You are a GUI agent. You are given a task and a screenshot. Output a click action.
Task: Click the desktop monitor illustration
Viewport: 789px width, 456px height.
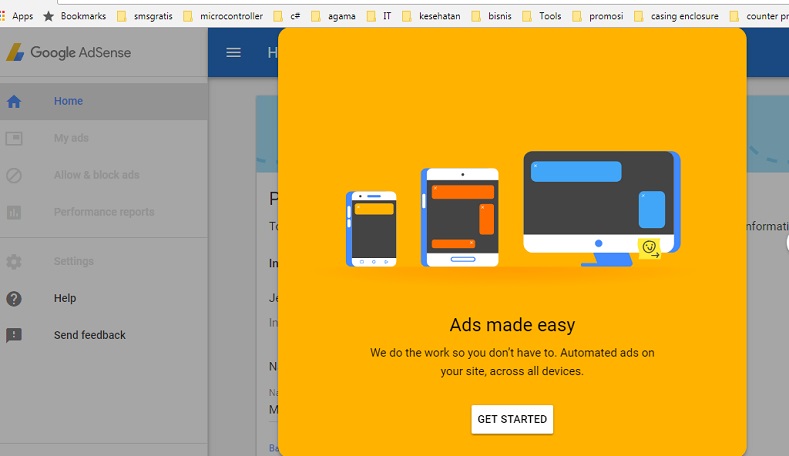tap(602, 208)
